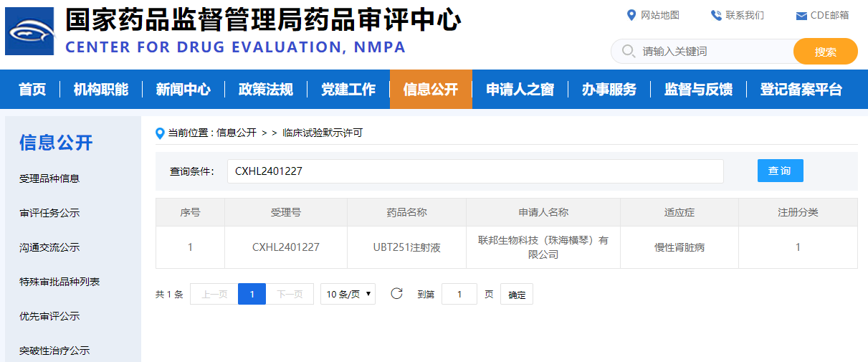Image resolution: width=868 pixels, height=362 pixels.
Task: Open the 信息公开 navigation tab
Action: click(431, 90)
